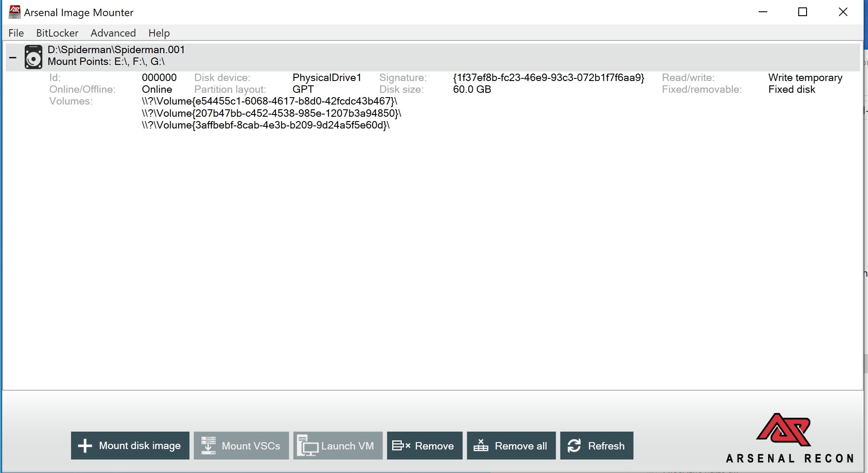Click the monitor icon on Launch VM

307,446
